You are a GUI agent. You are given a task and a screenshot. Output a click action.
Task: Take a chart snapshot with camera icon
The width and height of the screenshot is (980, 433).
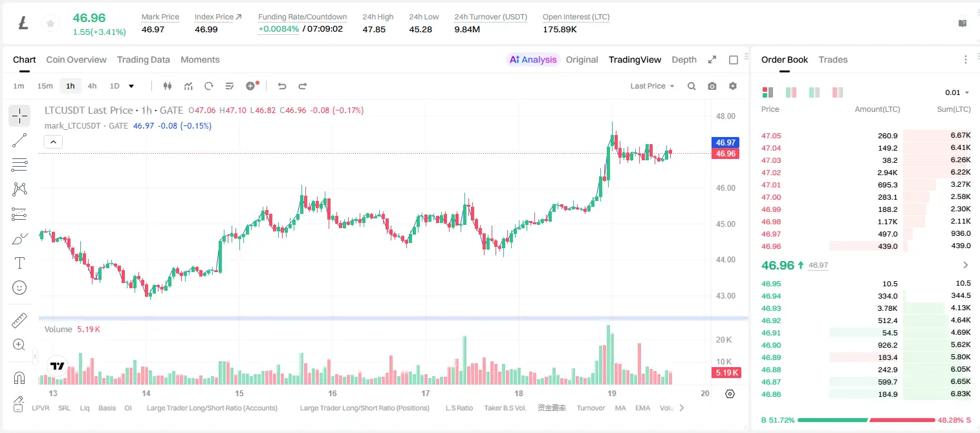point(712,86)
